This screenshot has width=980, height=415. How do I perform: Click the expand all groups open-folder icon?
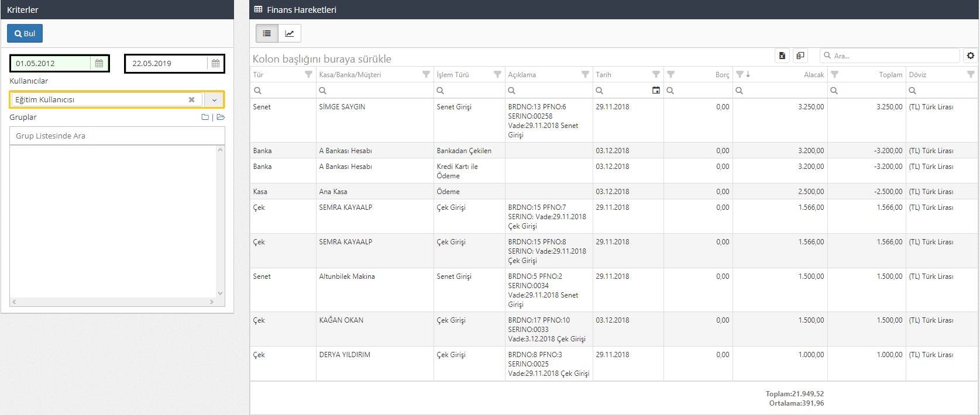(221, 117)
